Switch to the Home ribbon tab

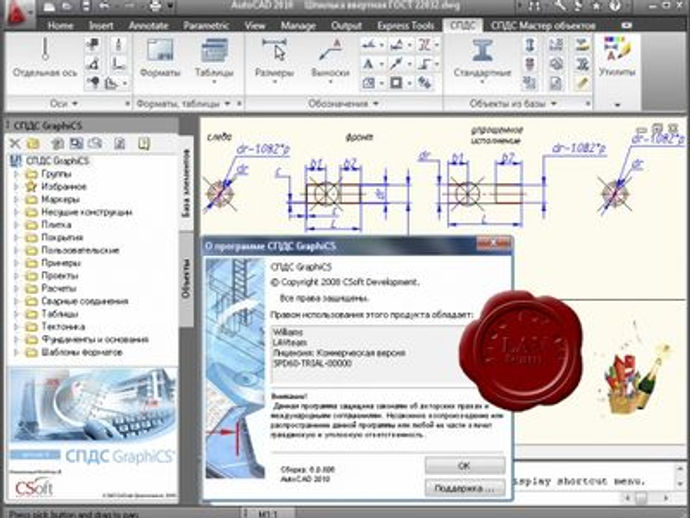click(x=60, y=26)
